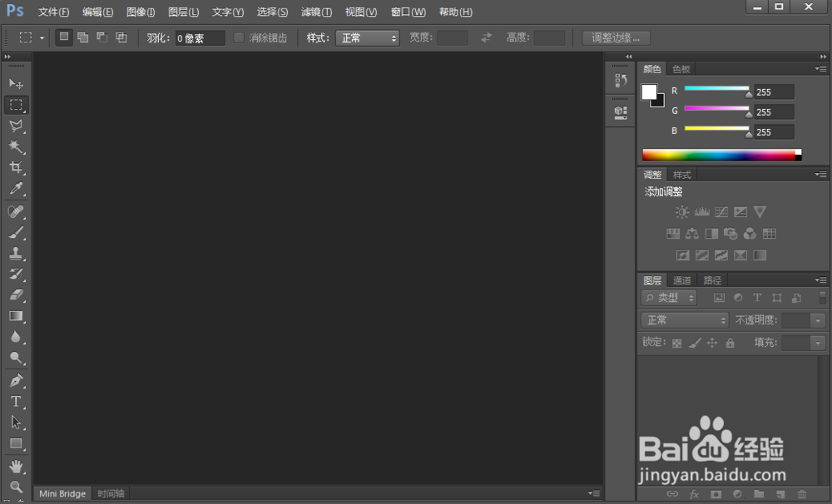Select the Move tool
Screen dimensions: 832x504
point(16,84)
